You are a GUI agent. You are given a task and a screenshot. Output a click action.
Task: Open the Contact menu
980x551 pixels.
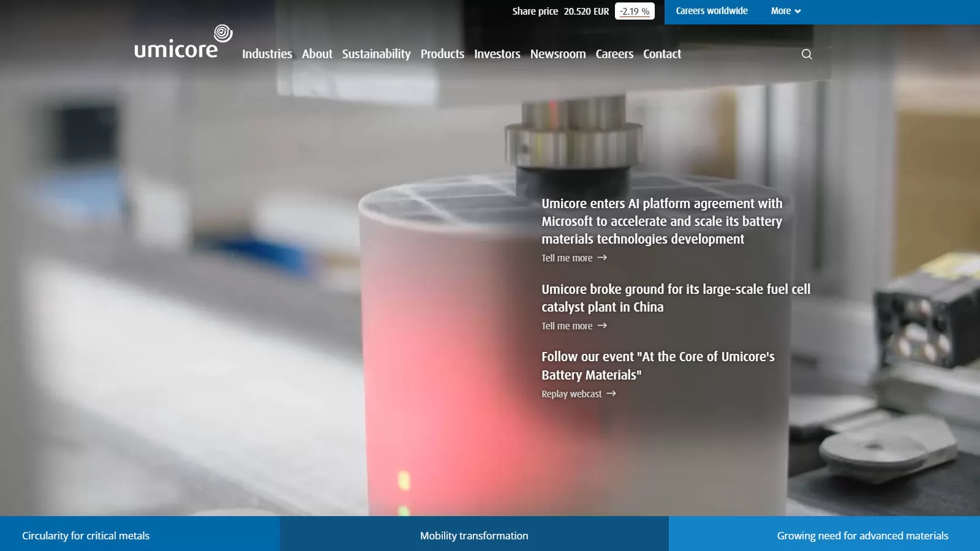[x=662, y=54]
